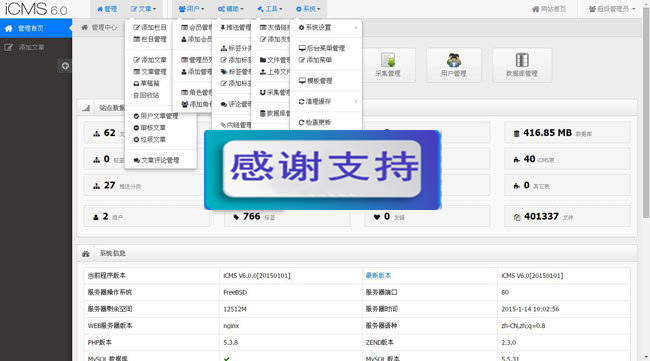Click the 添加角色 group icon
Image resolution: width=650 pixels, height=361 pixels.
(x=185, y=104)
